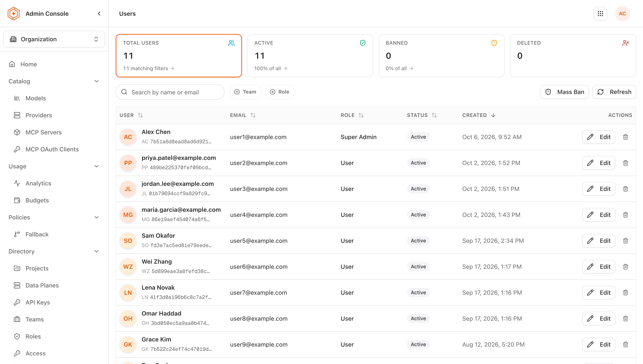Open the Organization selector dropdown

coord(54,39)
